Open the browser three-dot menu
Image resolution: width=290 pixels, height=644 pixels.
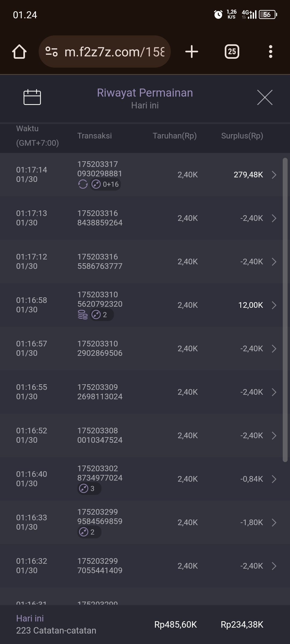pos(271,52)
